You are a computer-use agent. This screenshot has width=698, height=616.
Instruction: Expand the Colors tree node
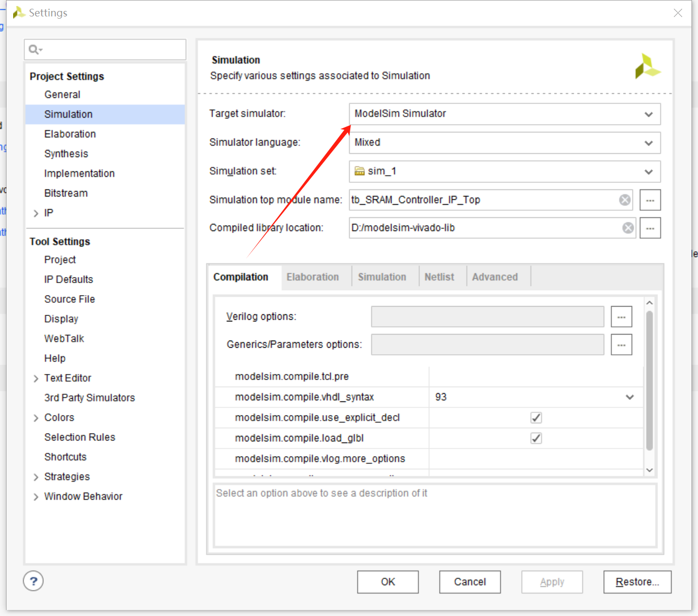tap(36, 418)
